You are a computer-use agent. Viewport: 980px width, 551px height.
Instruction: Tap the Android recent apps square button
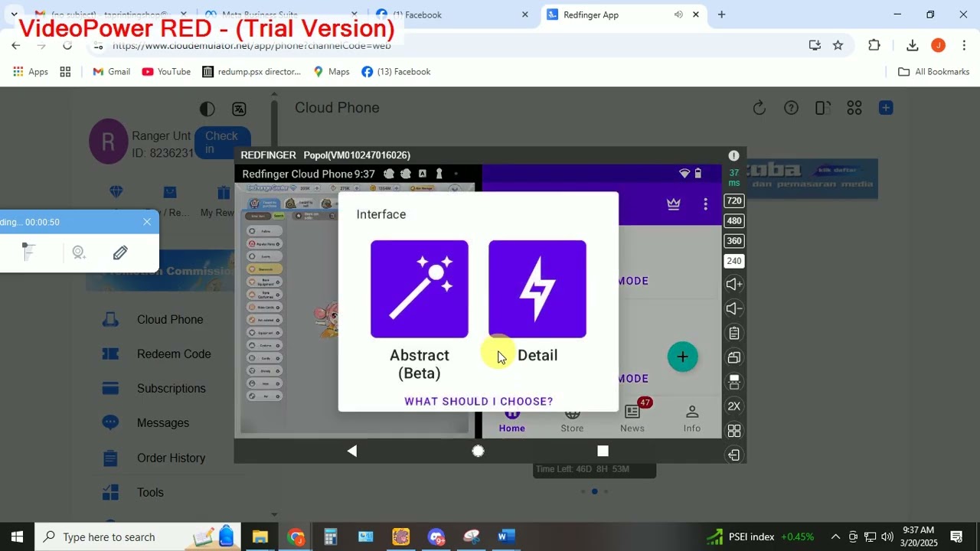[x=603, y=451]
